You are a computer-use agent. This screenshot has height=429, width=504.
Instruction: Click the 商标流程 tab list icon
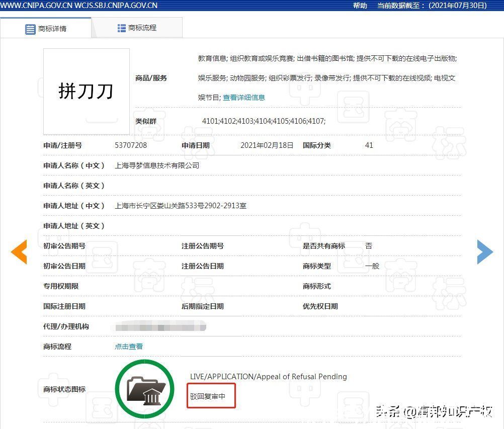122,28
